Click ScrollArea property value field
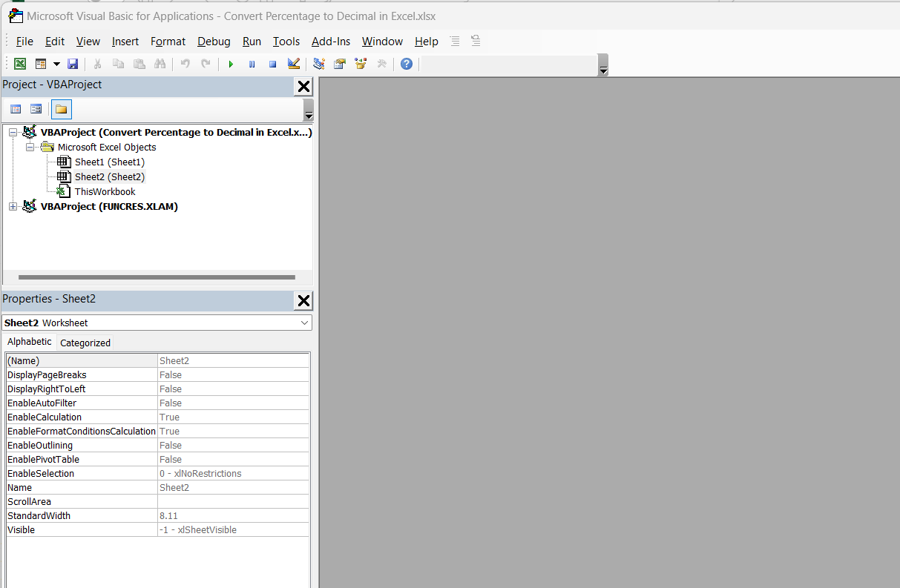The image size is (900, 588). pyautogui.click(x=234, y=502)
